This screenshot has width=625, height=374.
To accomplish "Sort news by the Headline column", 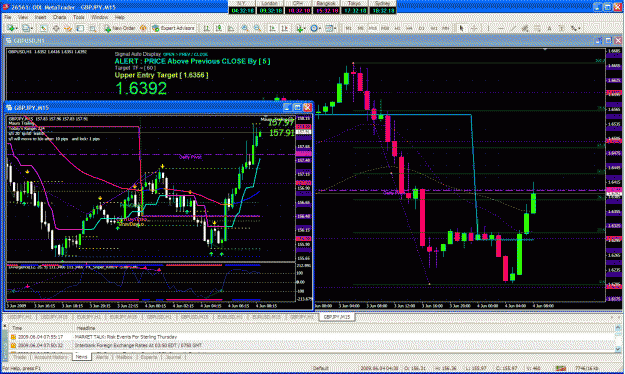I will [343, 328].
